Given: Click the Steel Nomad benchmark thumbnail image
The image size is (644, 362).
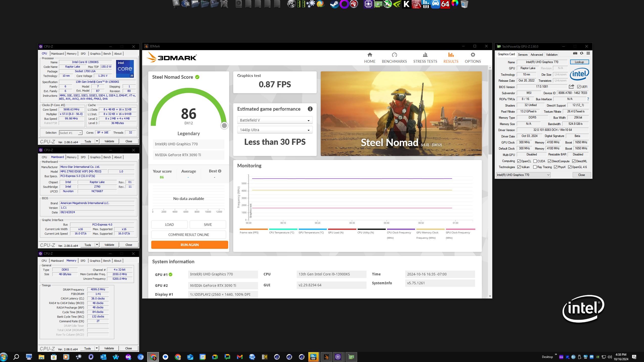Looking at the screenshot, I should [401, 113].
